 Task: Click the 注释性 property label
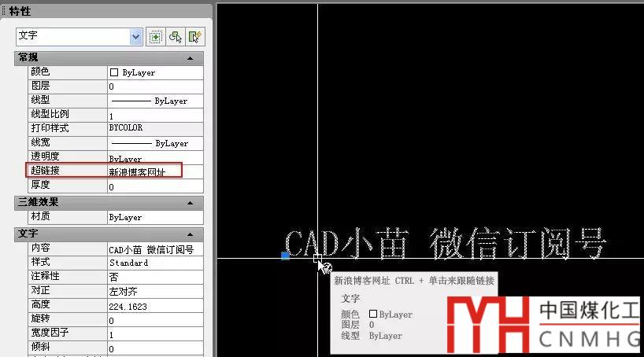[x=45, y=276]
